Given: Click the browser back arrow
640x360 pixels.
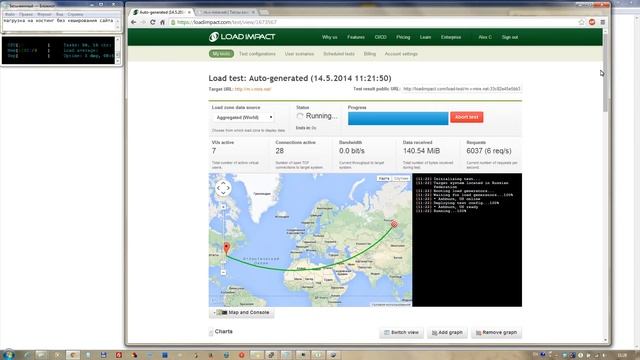Looking at the screenshot, I should click(x=134, y=22).
